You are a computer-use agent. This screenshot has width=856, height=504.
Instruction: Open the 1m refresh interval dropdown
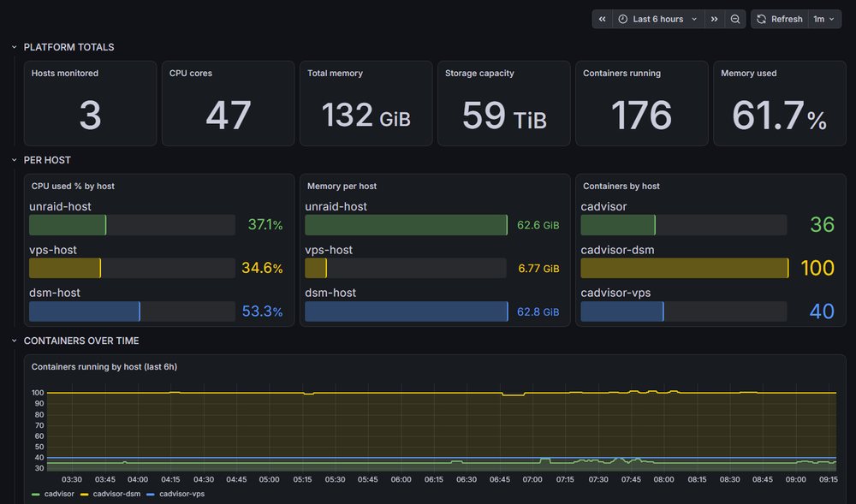pyautogui.click(x=824, y=19)
